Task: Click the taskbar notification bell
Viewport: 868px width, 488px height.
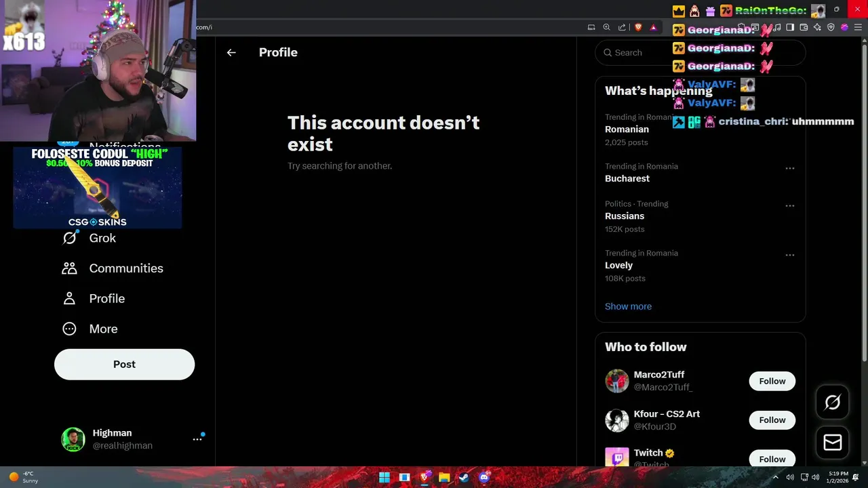Action: (x=856, y=477)
